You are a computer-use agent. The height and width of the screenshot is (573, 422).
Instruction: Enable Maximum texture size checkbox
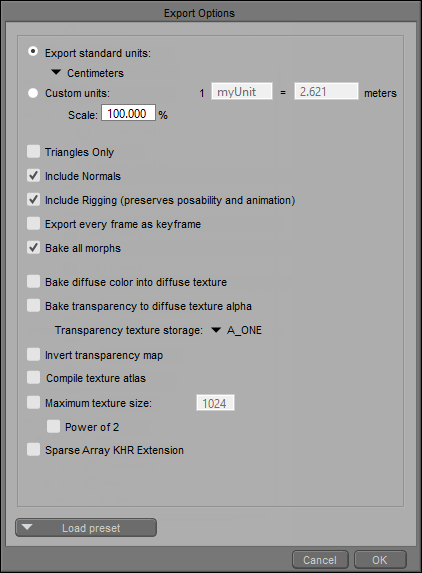pyautogui.click(x=33, y=403)
